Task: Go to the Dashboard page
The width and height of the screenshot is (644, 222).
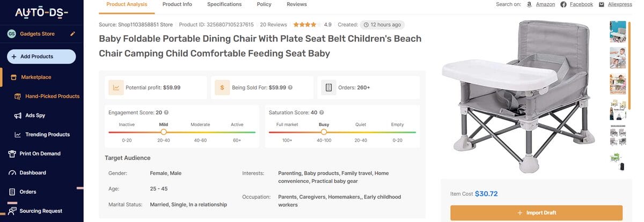Action: (x=32, y=173)
